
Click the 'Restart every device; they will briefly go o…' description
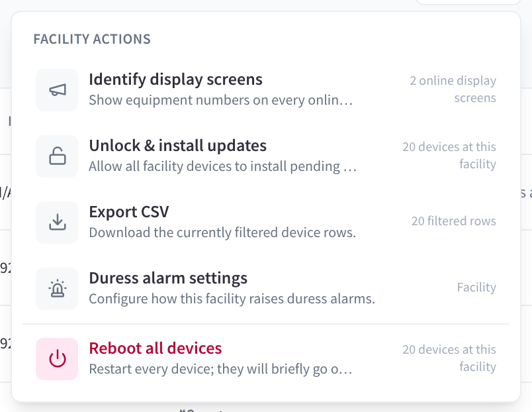point(220,369)
